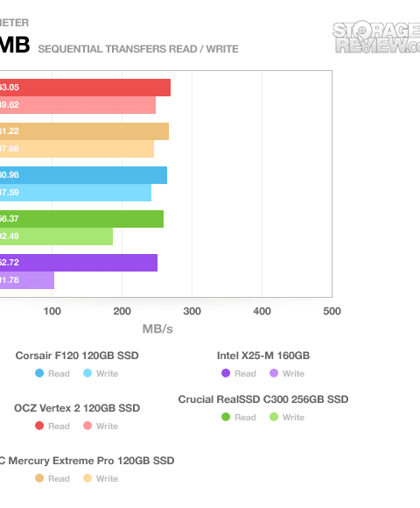Click the Crucial RealSSD C300 Write legend dot
Viewport: 420px width, 508px height.
tap(274, 417)
